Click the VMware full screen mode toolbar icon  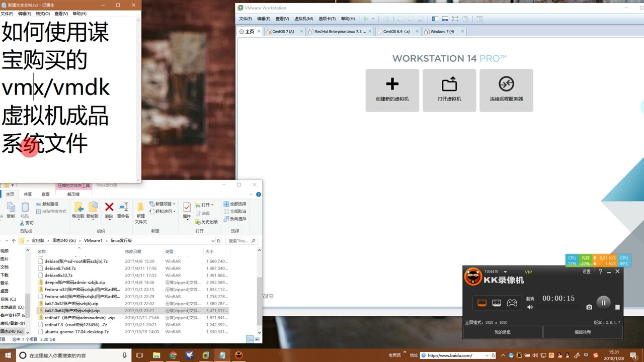455,19
